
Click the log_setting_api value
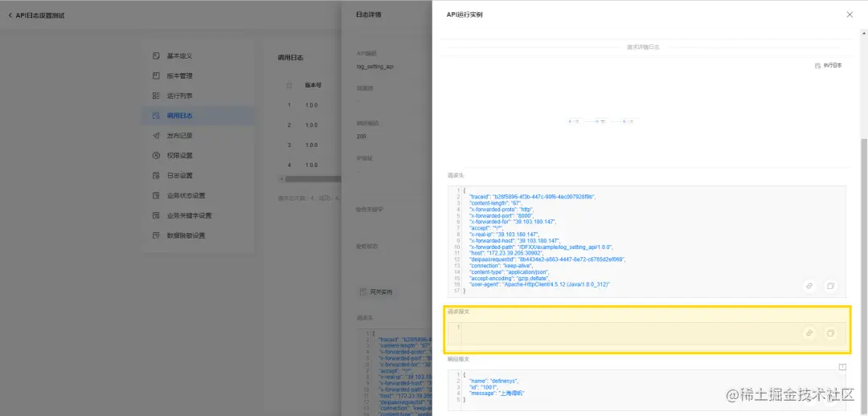(x=375, y=67)
